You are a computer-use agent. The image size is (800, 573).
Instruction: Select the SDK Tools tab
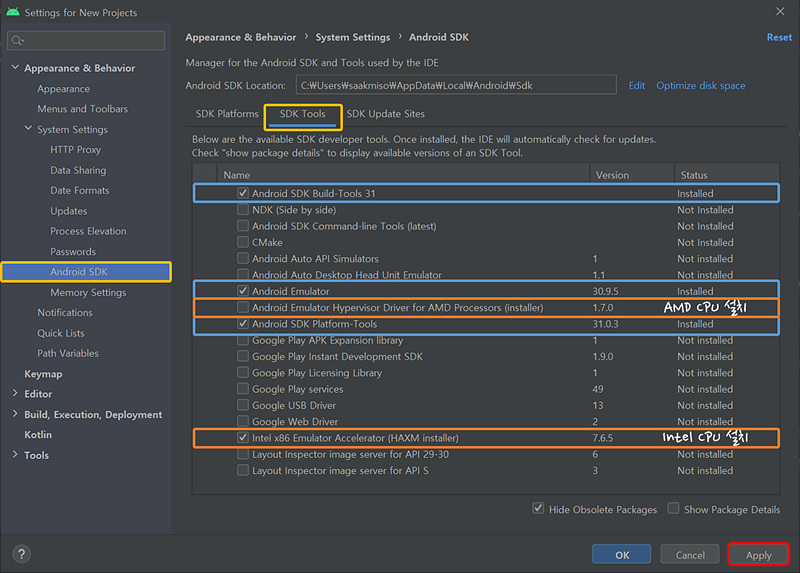pyautogui.click(x=303, y=114)
